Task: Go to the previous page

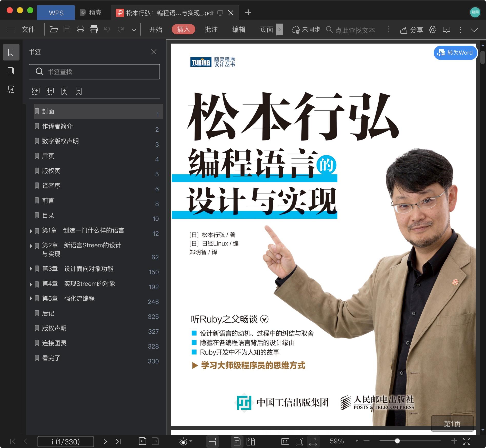Action: point(25,441)
